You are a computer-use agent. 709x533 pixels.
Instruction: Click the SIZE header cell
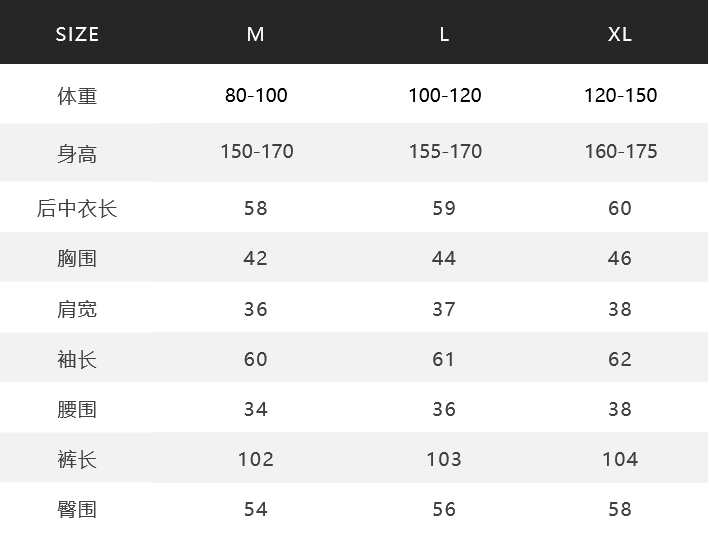[x=77, y=34]
